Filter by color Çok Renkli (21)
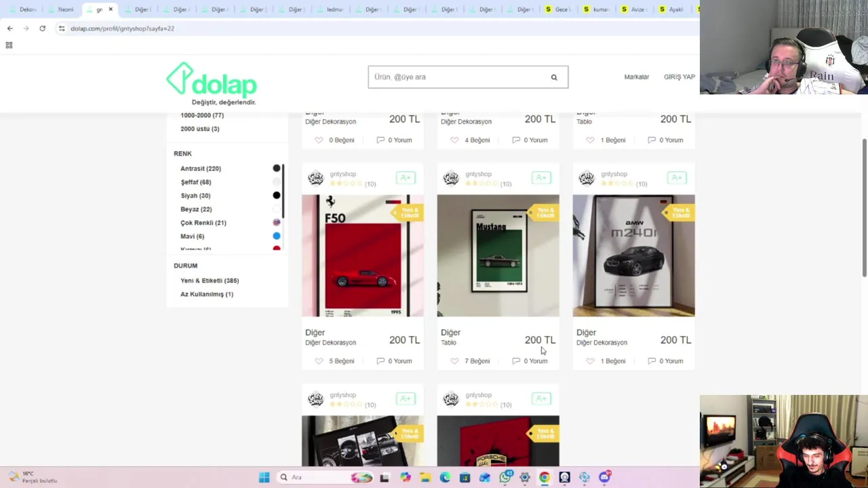 pyautogui.click(x=203, y=223)
